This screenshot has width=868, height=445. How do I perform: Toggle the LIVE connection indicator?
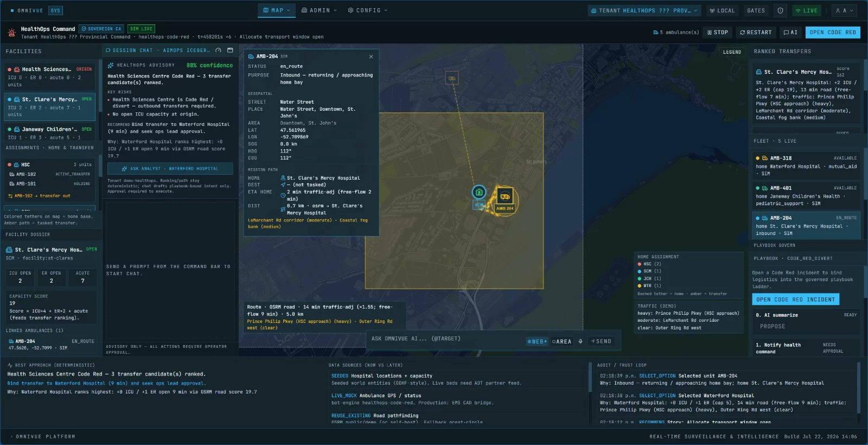point(807,10)
